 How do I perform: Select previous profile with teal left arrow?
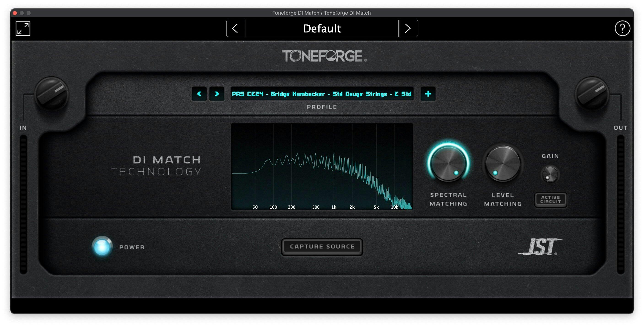[199, 94]
